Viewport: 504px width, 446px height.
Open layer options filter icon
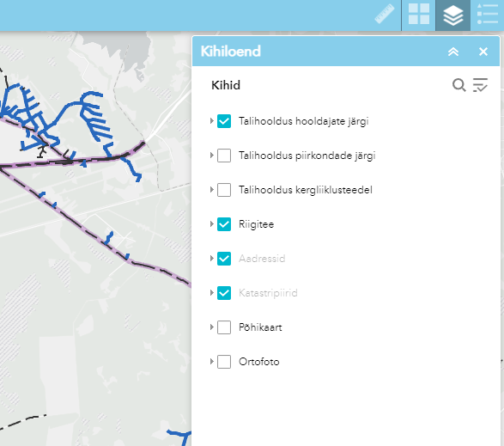[x=480, y=85]
